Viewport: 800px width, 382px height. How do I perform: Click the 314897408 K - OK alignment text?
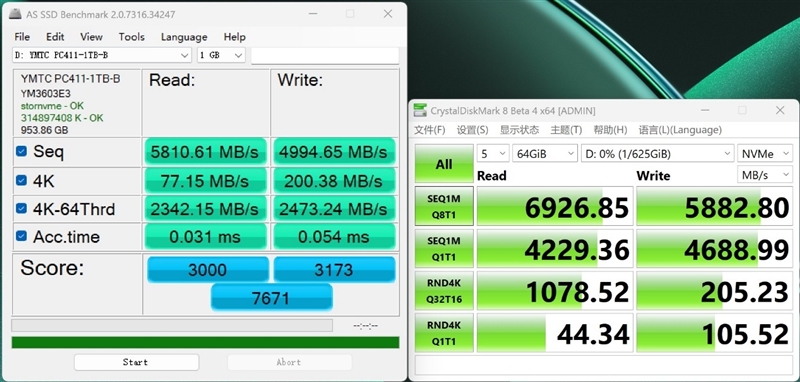[62, 118]
